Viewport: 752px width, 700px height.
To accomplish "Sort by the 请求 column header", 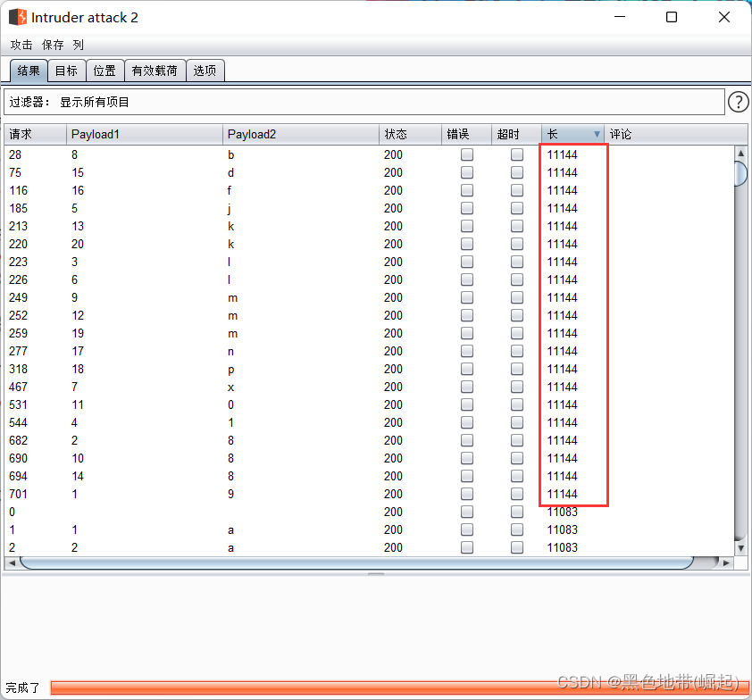I will [x=35, y=134].
